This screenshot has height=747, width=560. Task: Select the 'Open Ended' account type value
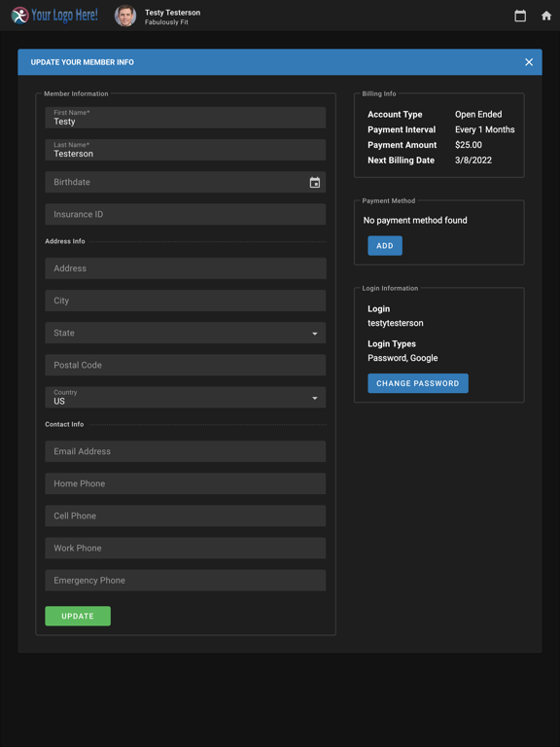[478, 115]
